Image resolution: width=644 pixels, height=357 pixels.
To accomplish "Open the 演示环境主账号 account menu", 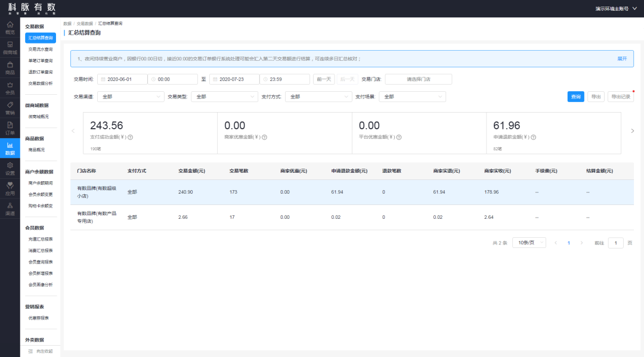I will pyautogui.click(x=615, y=8).
